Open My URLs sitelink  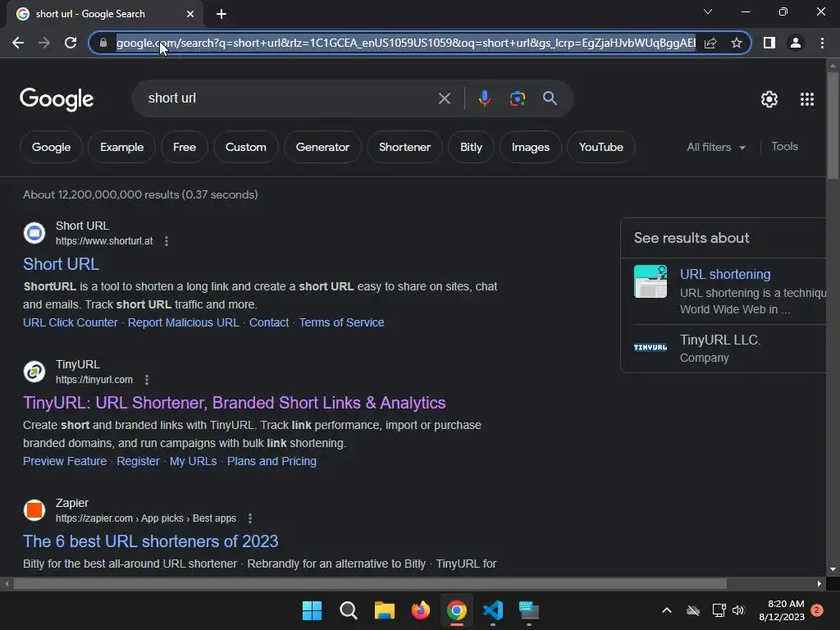point(194,461)
